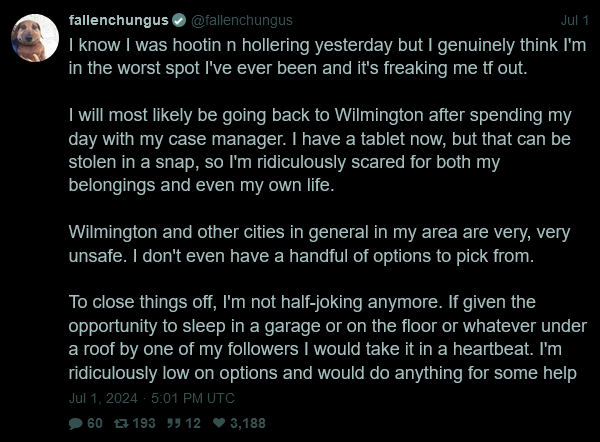
Task: Open the dog profile picture avatar
Action: pos(35,39)
